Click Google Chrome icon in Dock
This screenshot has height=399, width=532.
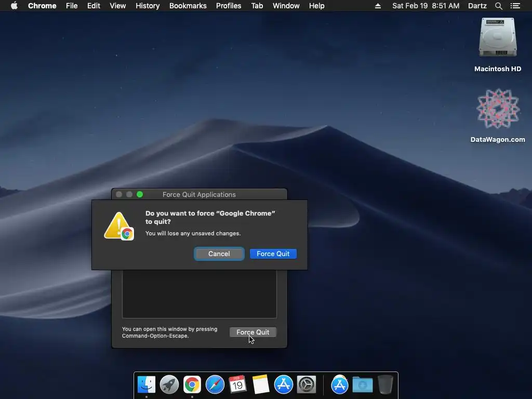coord(192,384)
